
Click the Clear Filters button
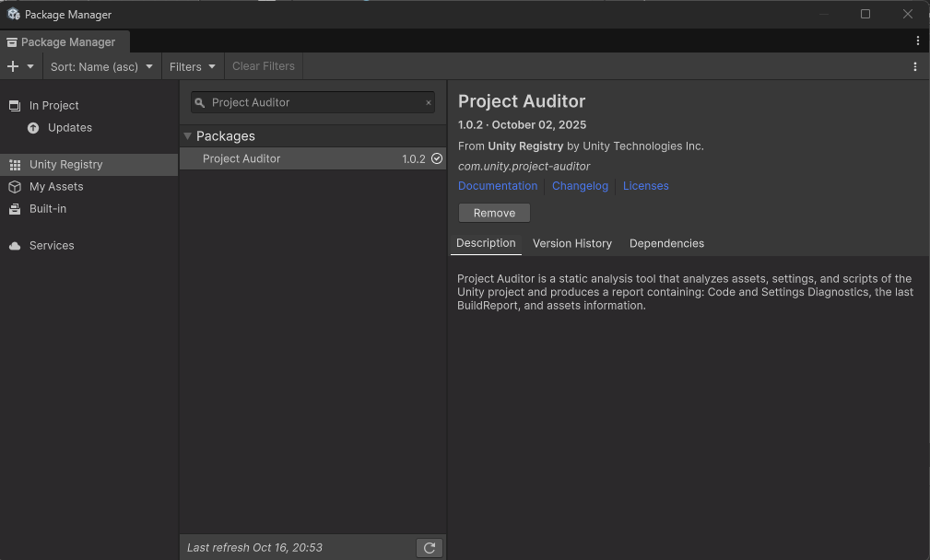click(264, 66)
